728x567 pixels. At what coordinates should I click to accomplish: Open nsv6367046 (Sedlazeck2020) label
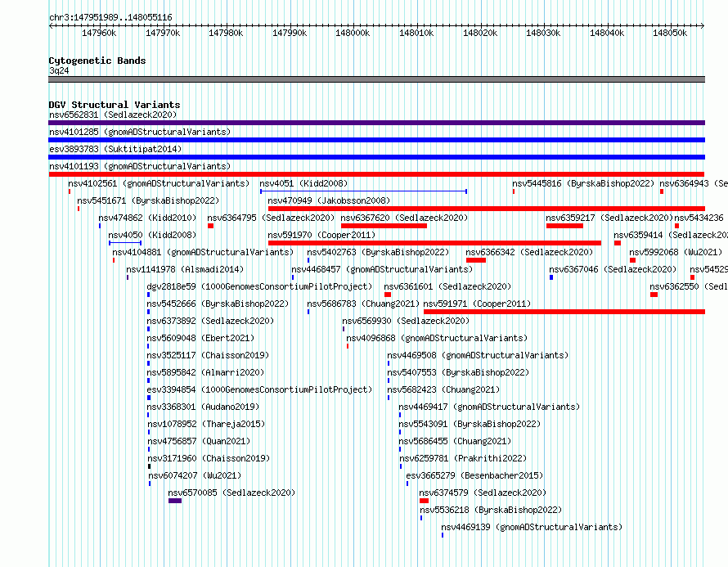613,269
